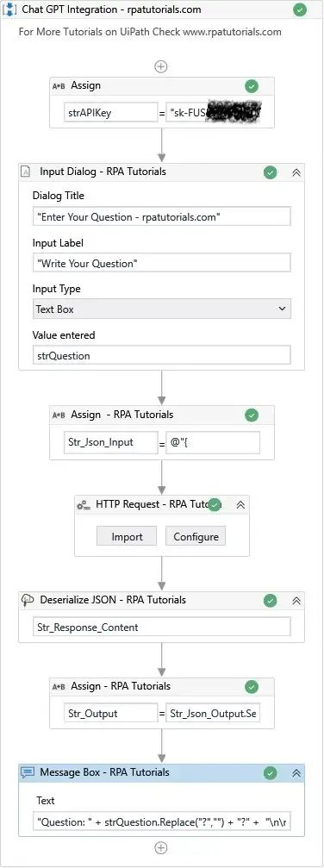Edit the strQuestion Value entered field
Viewport: 324px width, 868px height.
(162, 355)
